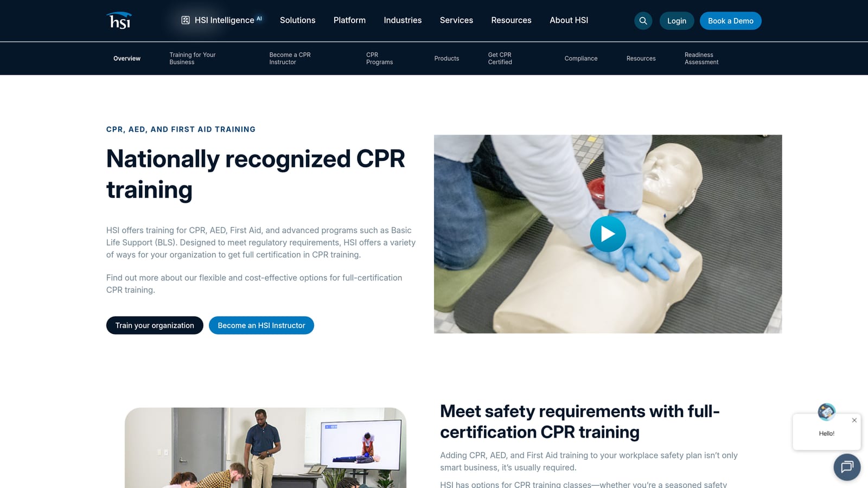Open the Resources main menu
Viewport: 868px width, 488px height.
(511, 20)
